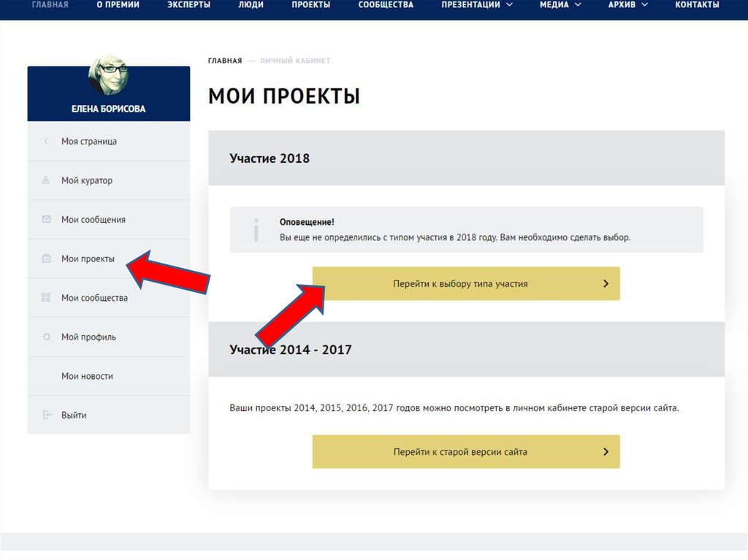Click Перейти к выбору типа участия button

466,283
